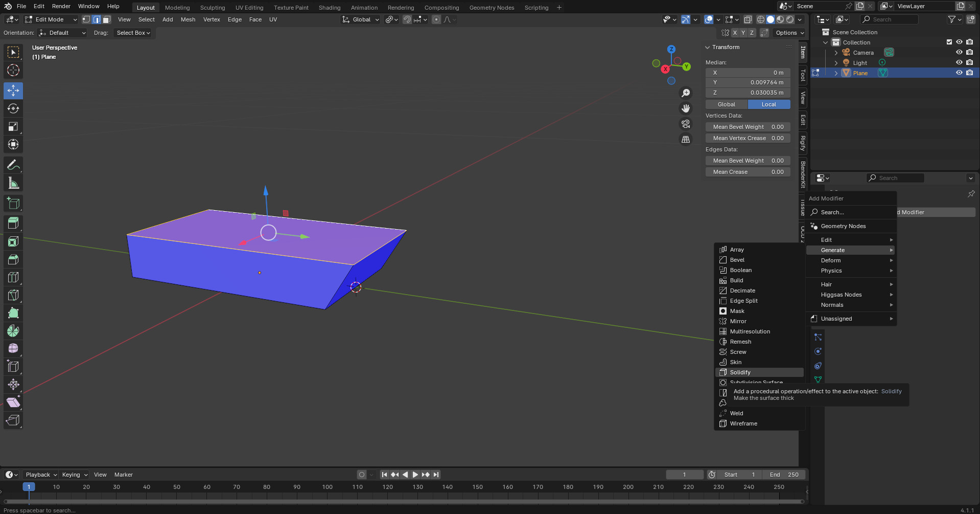Image resolution: width=980 pixels, height=514 pixels.
Task: Choose the Measure tool
Action: click(x=13, y=183)
